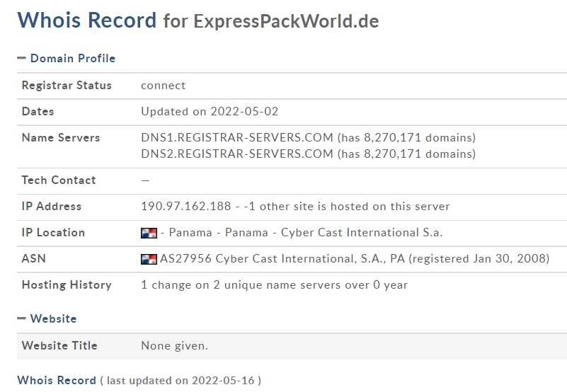The image size is (567, 392).
Task: Click the Panama flag beside AS27956
Action: coord(149,259)
